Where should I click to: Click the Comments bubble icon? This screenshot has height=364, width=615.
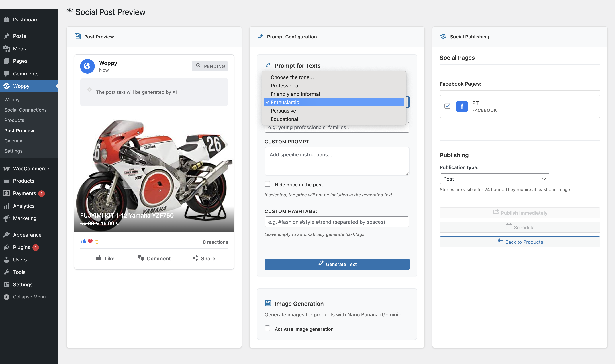[7, 74]
